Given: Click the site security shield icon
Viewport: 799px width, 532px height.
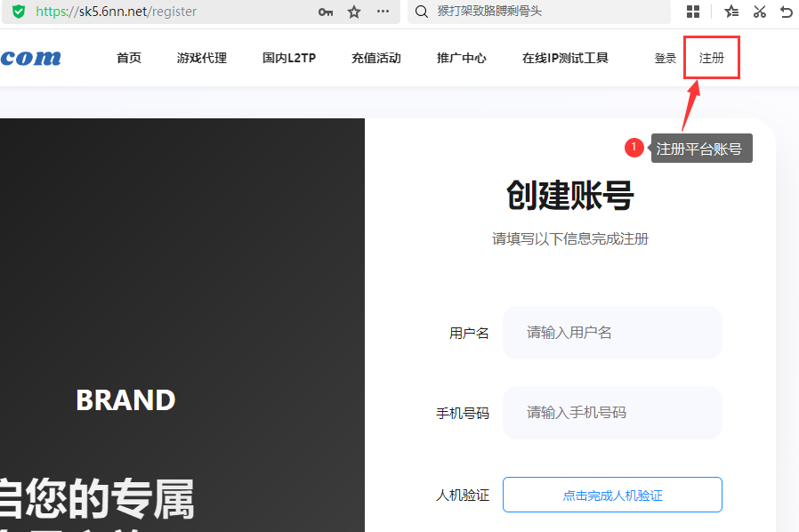Looking at the screenshot, I should pos(17,12).
